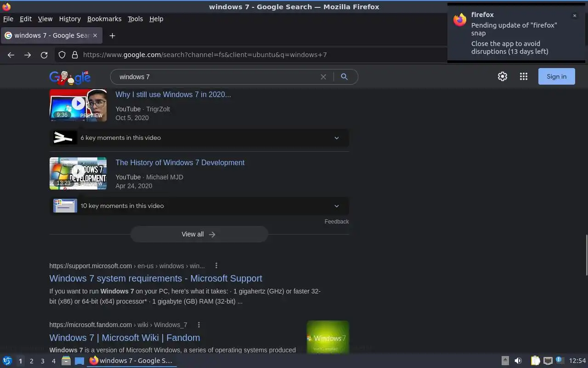Open the update notifier tray icon

(559, 360)
